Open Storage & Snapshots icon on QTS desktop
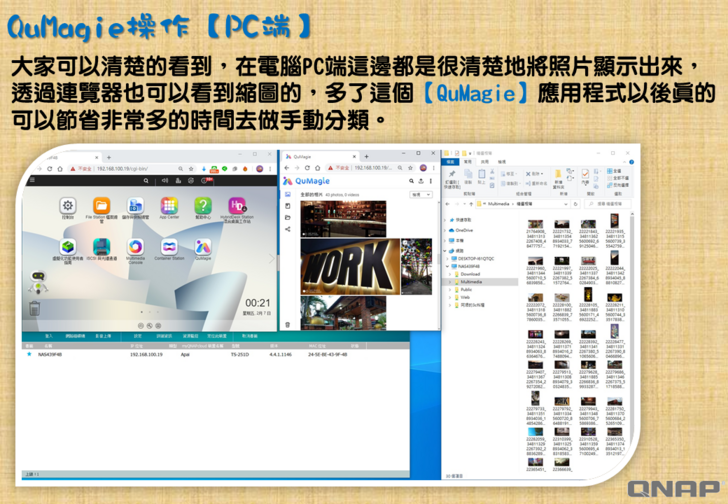This screenshot has height=504, width=728. point(135,206)
